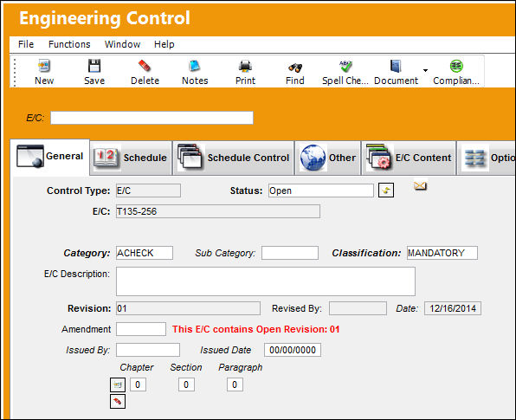Viewport: 516px width, 420px height.
Task: Click the top E/C search field
Action: (152, 118)
